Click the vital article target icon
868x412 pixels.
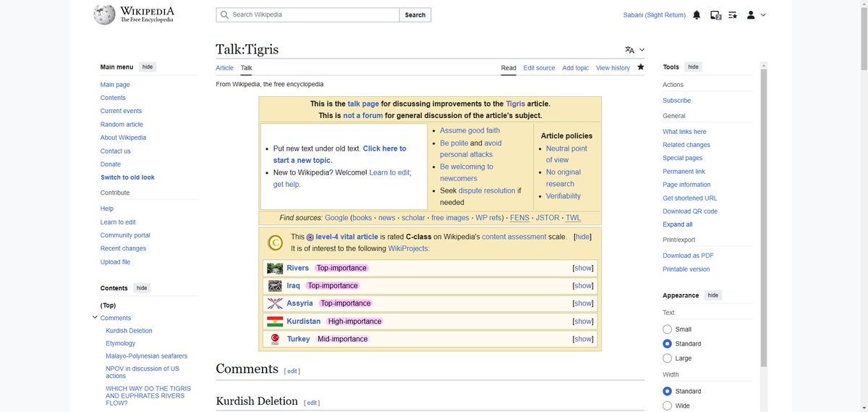310,237
